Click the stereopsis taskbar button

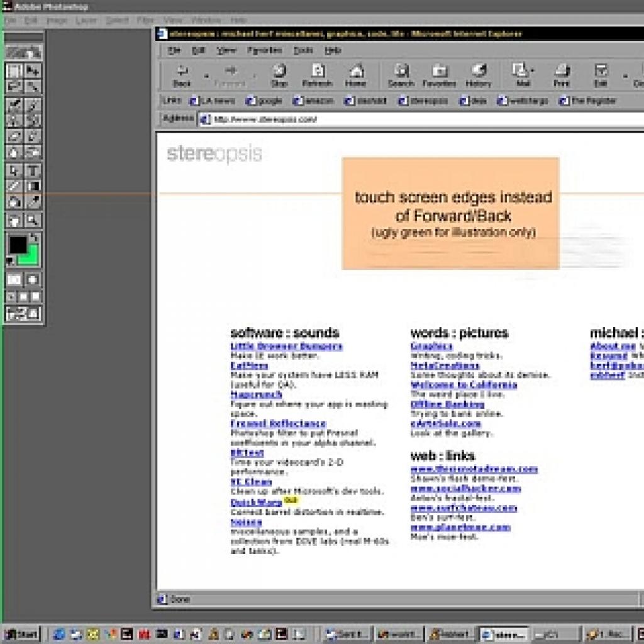click(x=504, y=635)
